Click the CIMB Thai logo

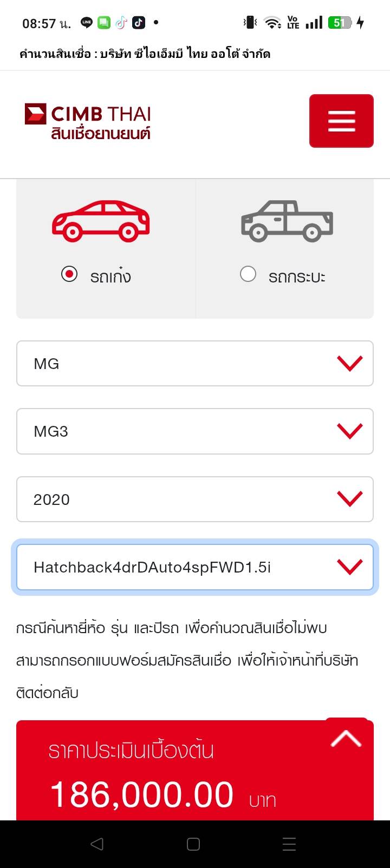88,122
